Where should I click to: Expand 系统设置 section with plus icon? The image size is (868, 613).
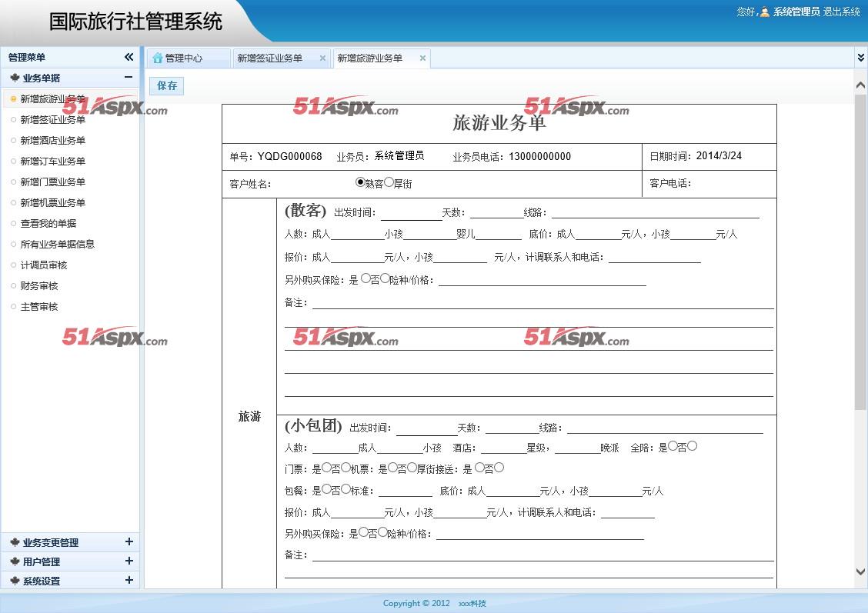129,581
